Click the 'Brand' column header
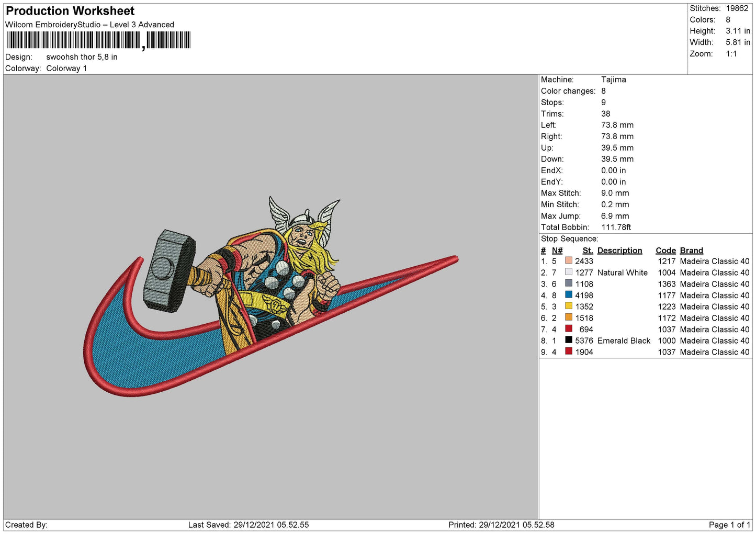The width and height of the screenshot is (756, 534). (x=691, y=251)
